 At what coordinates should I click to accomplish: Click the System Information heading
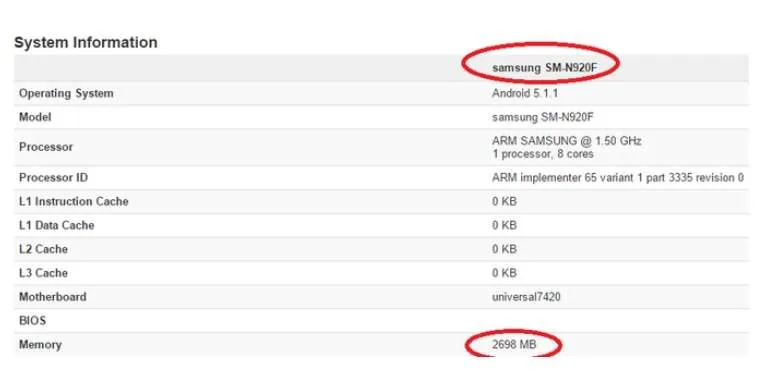click(x=86, y=43)
